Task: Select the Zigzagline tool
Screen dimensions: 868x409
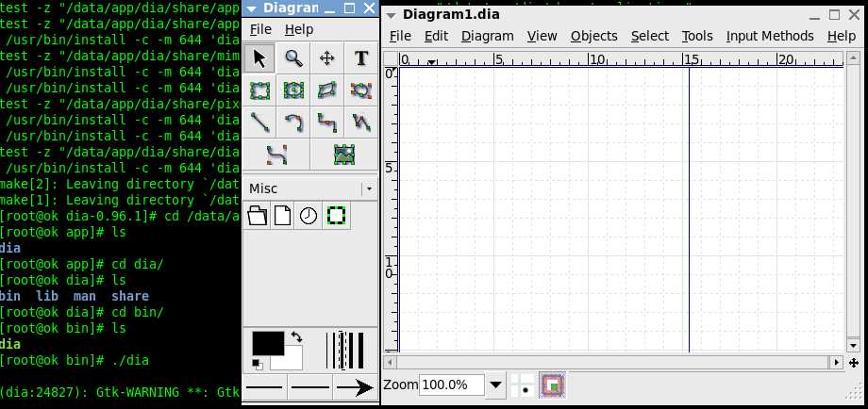Action: click(x=327, y=123)
